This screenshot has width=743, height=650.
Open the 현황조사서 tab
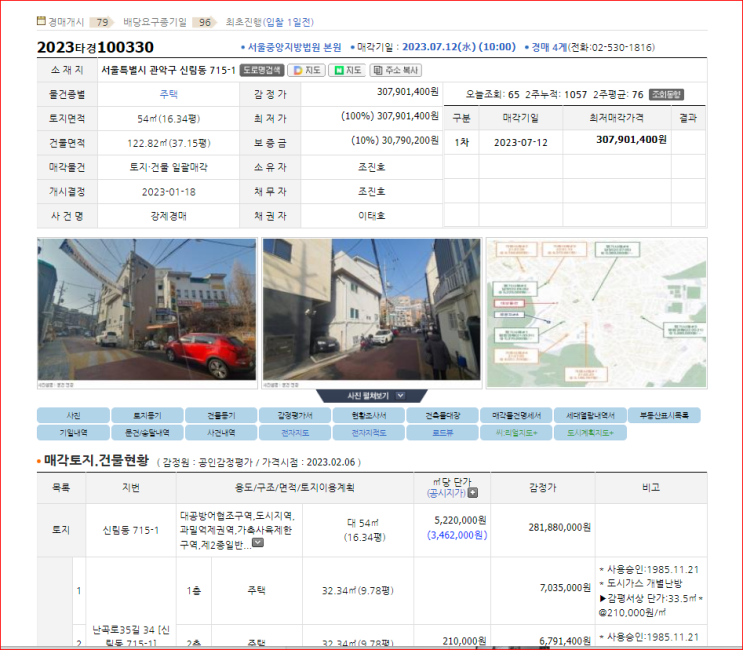369,415
